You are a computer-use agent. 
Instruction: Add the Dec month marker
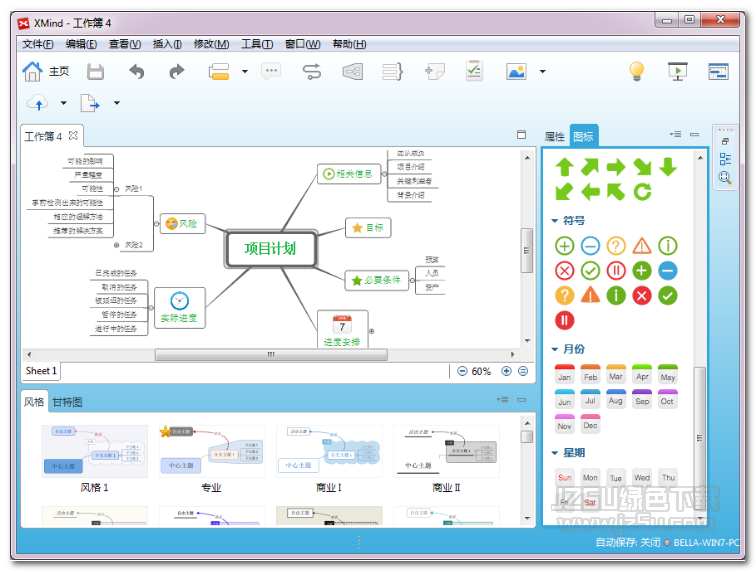point(590,424)
